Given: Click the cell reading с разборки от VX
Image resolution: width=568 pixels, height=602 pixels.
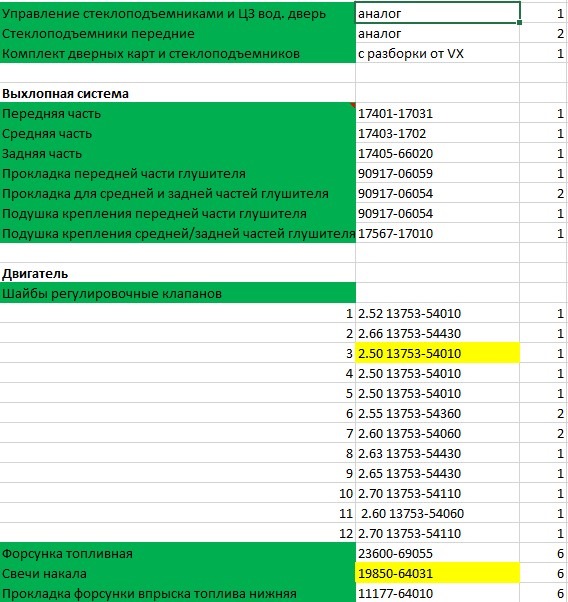Looking at the screenshot, I should pyautogui.click(x=437, y=53).
